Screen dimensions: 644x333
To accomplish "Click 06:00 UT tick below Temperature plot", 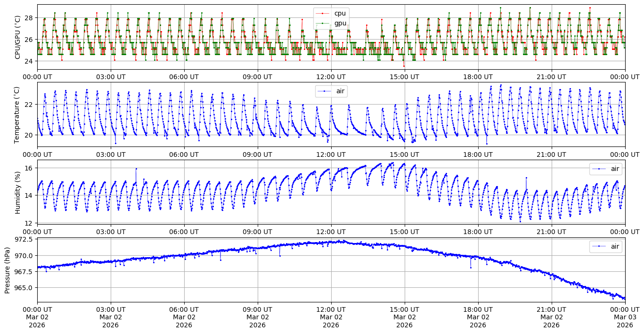I will tap(184, 154).
